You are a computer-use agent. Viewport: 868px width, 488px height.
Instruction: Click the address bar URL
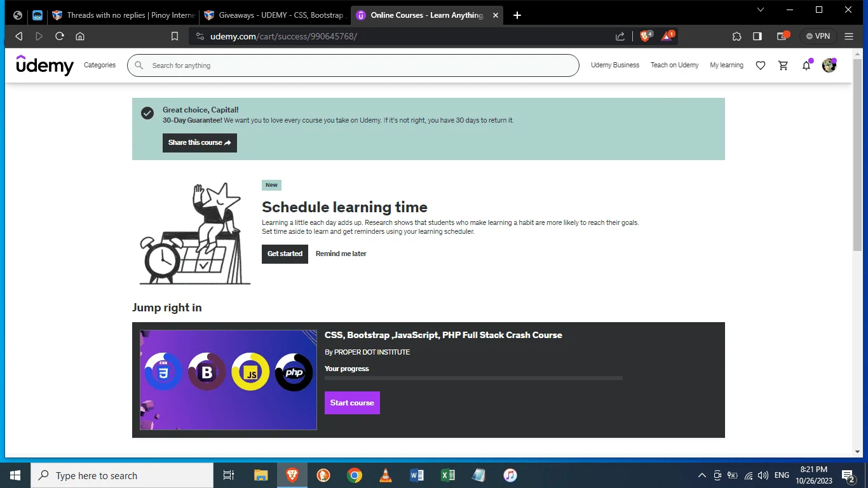[x=283, y=36]
